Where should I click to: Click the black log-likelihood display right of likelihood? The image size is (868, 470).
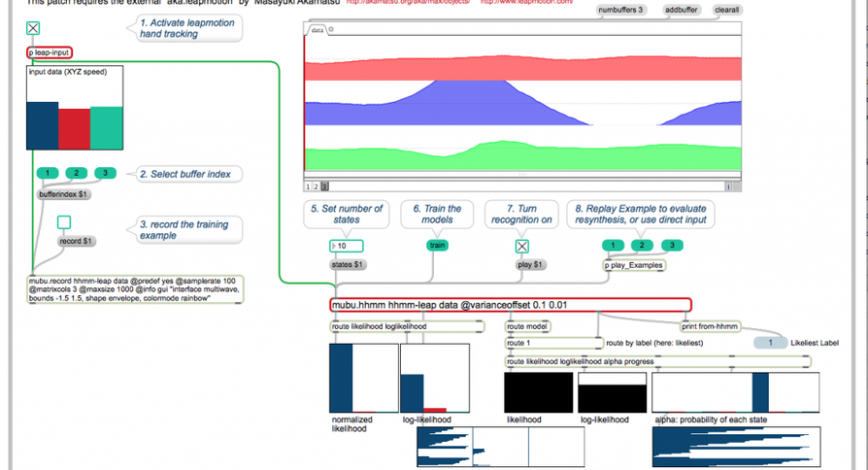(x=613, y=392)
